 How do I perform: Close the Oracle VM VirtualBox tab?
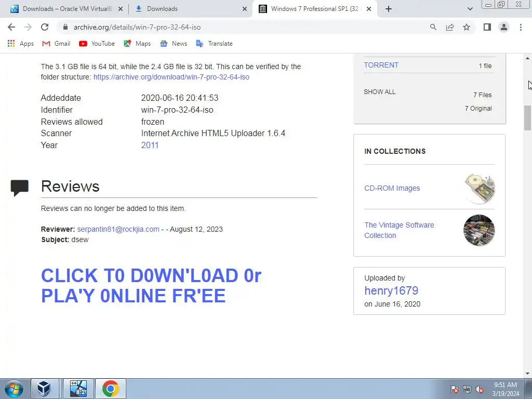[121, 9]
